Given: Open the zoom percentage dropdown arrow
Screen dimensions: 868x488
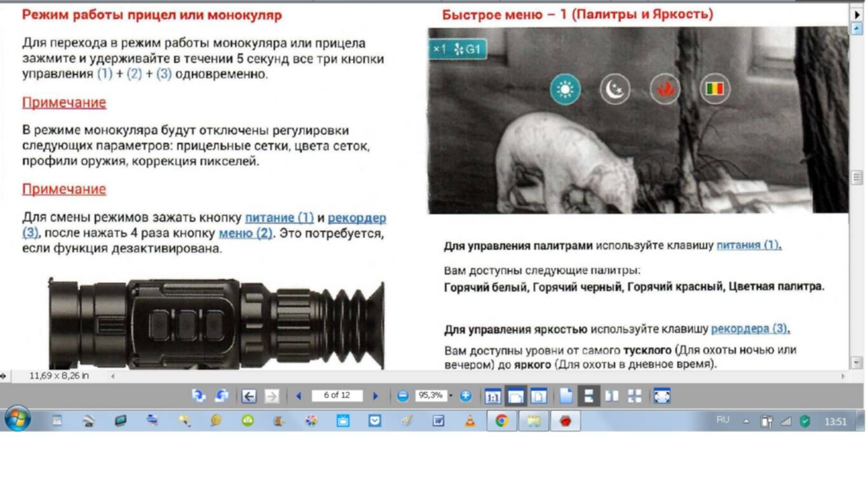Looking at the screenshot, I should pos(451,396).
